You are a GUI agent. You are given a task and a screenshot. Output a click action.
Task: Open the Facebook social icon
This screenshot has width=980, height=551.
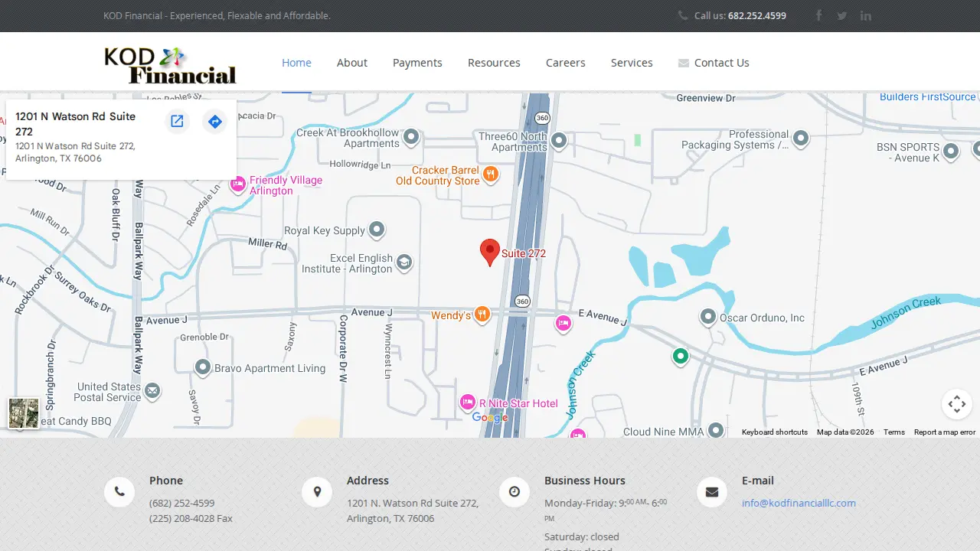click(x=818, y=15)
